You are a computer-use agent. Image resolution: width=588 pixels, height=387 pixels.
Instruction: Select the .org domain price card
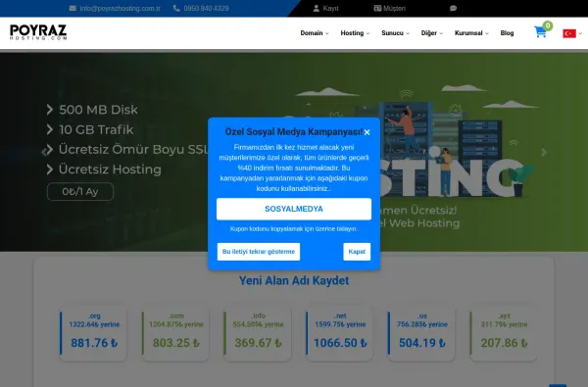(94, 333)
